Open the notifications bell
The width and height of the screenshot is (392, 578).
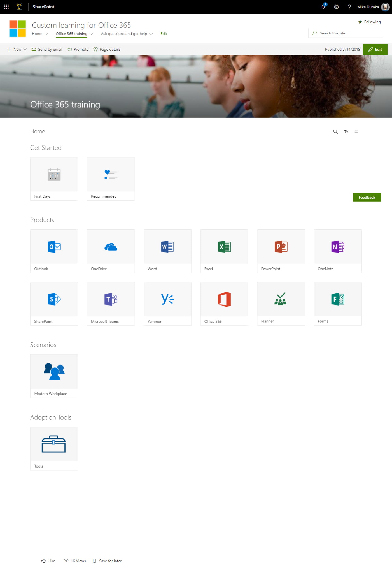click(x=323, y=7)
